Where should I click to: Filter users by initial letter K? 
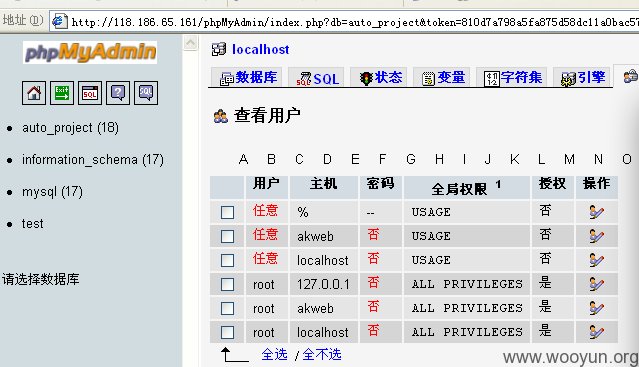pyautogui.click(x=515, y=159)
